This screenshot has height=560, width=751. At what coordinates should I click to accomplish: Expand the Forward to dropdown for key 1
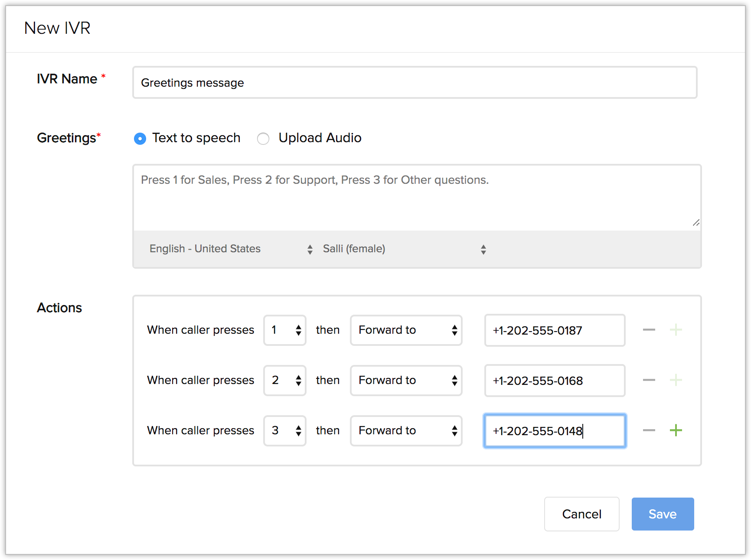click(406, 330)
